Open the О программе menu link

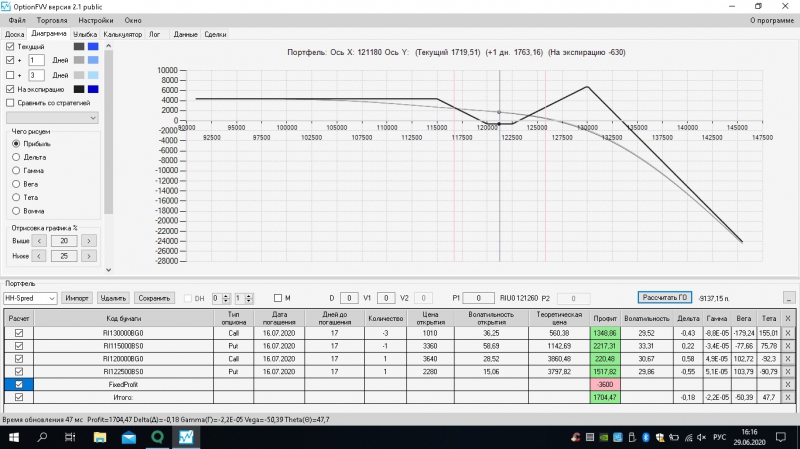(772, 20)
